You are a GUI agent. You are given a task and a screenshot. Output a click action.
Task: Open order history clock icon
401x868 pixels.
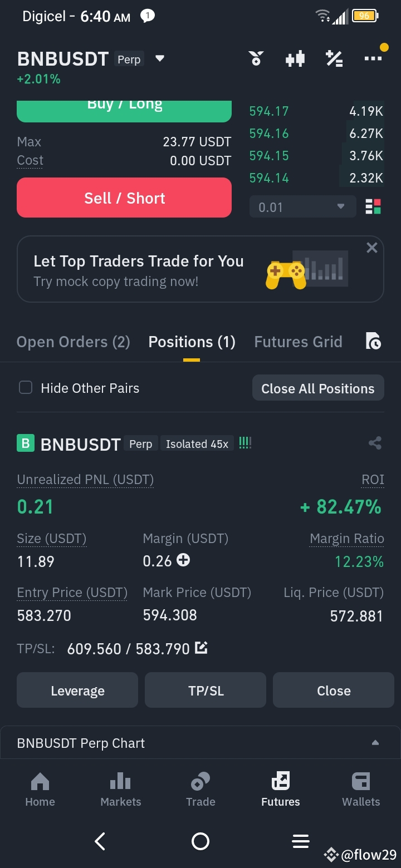pos(373,341)
